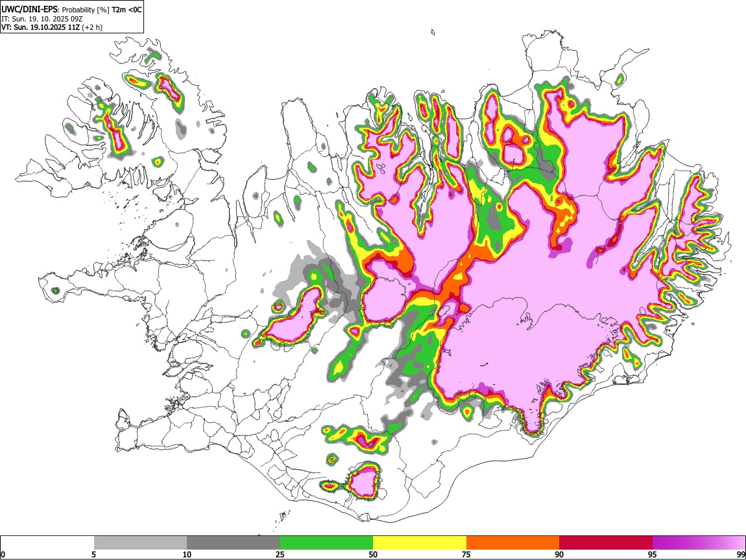The height and width of the screenshot is (560, 746).
Task: Click the legend tick label '25'
Action: tap(280, 555)
